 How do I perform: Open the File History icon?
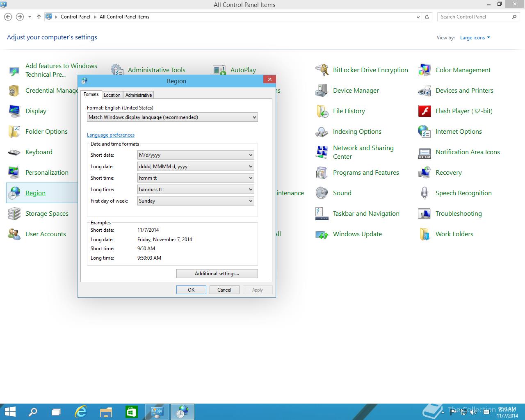[322, 111]
